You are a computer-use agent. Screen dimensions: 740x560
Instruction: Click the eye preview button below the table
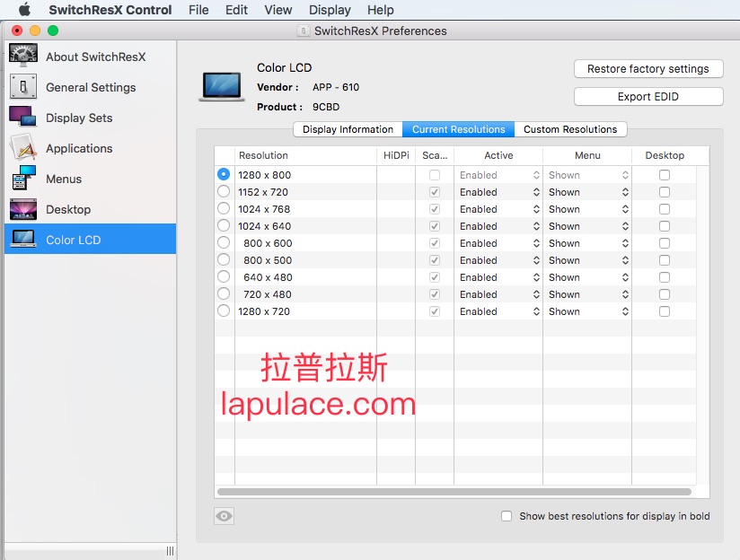(225, 516)
